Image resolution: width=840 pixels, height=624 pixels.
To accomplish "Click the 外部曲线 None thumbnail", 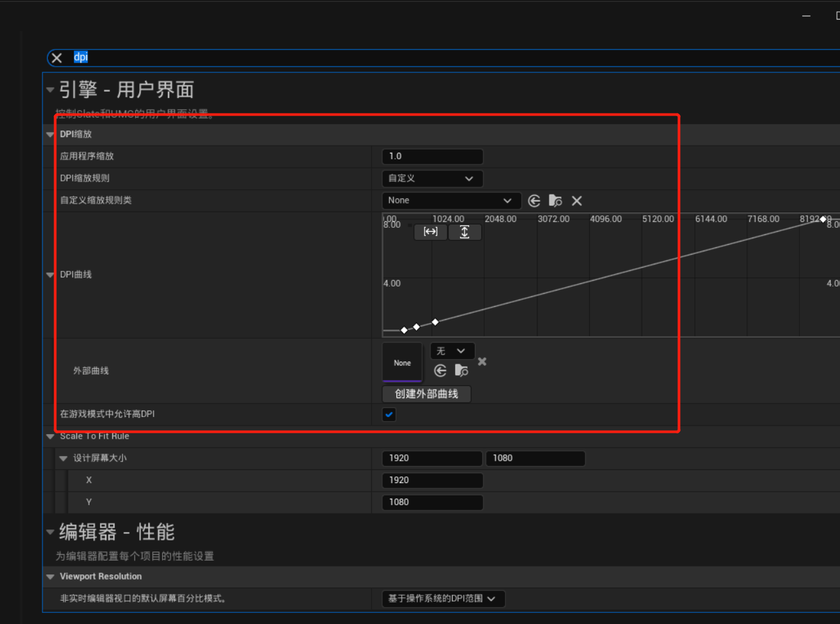I will tap(402, 363).
